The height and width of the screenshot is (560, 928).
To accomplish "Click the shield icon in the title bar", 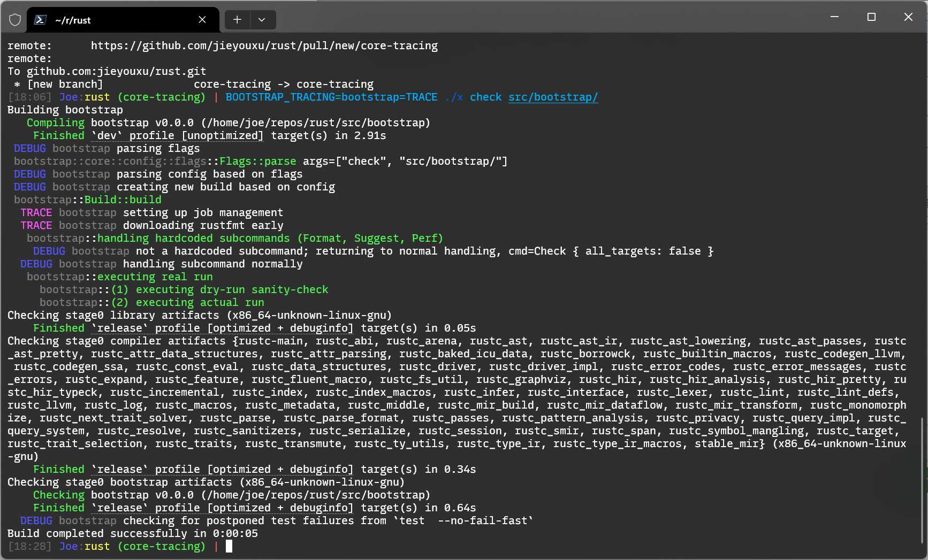I will pos(15,20).
